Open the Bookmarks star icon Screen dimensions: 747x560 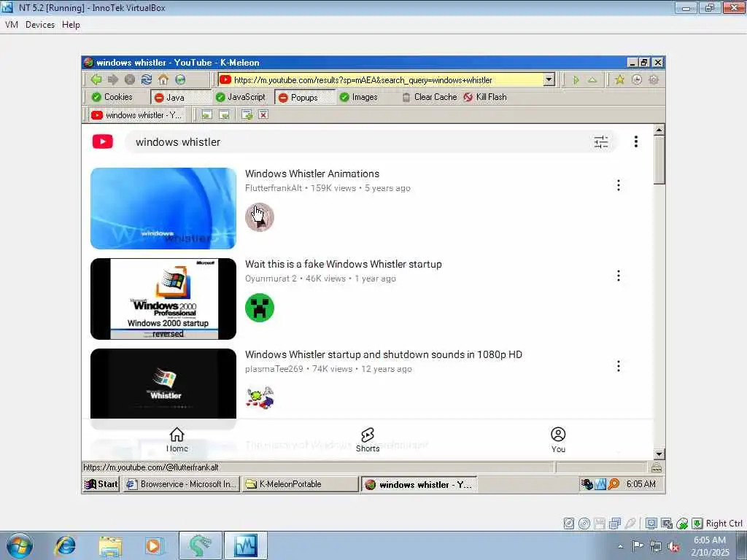[619, 79]
